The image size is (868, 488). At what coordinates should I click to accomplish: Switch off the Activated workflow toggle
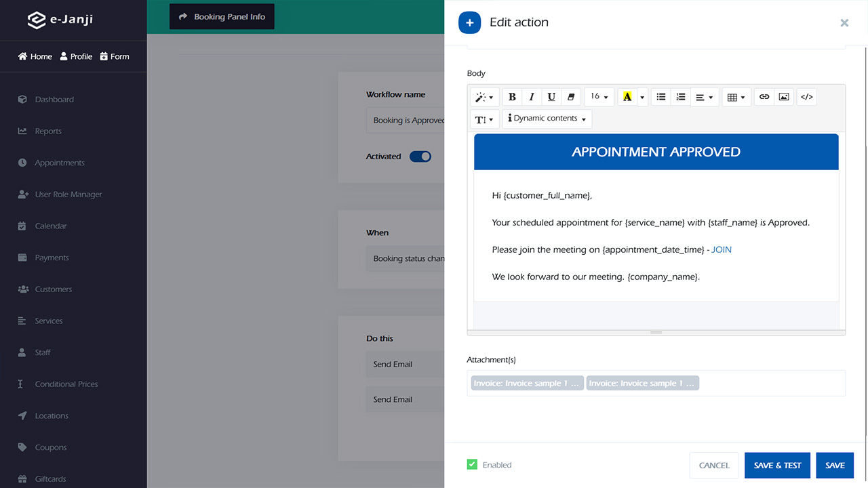pyautogui.click(x=420, y=157)
